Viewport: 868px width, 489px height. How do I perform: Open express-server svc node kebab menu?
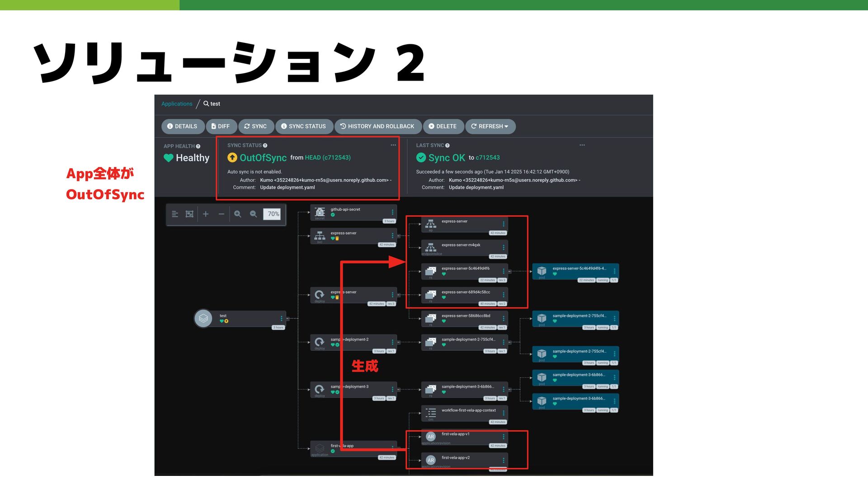click(392, 236)
